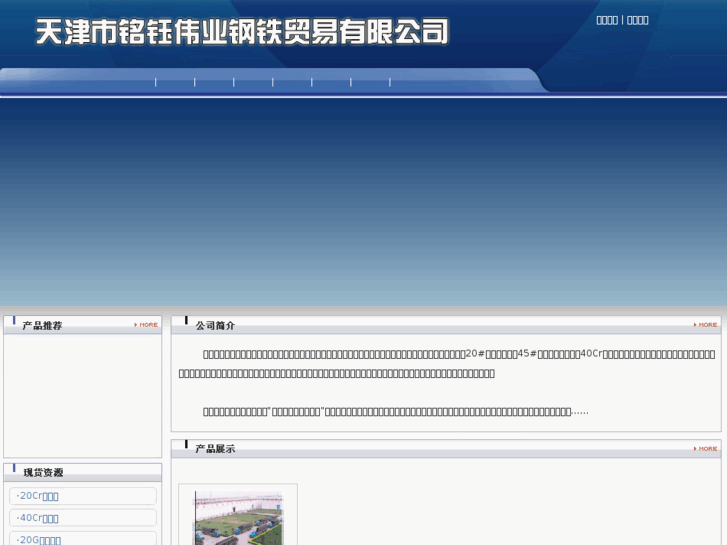The width and height of the screenshot is (727, 545).
Task: Open the product photo thumbnail under 产品展示
Action: [x=238, y=518]
